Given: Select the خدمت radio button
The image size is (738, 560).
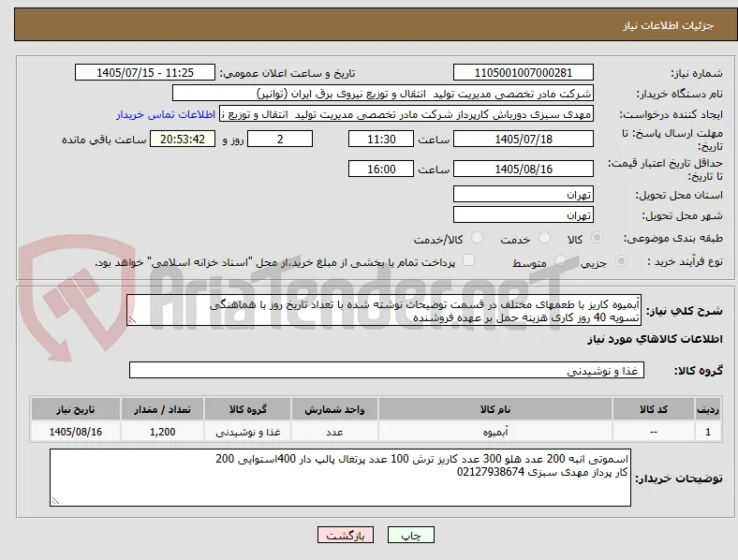Looking at the screenshot, I should tap(544, 238).
